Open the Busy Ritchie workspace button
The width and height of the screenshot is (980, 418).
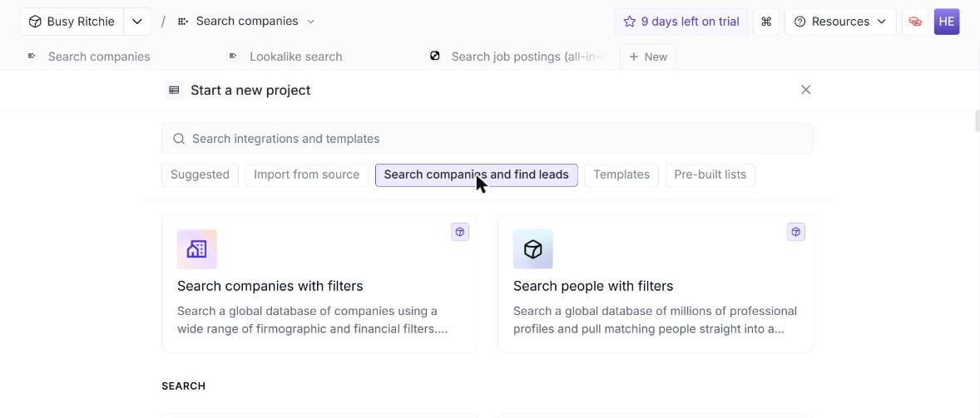(72, 22)
